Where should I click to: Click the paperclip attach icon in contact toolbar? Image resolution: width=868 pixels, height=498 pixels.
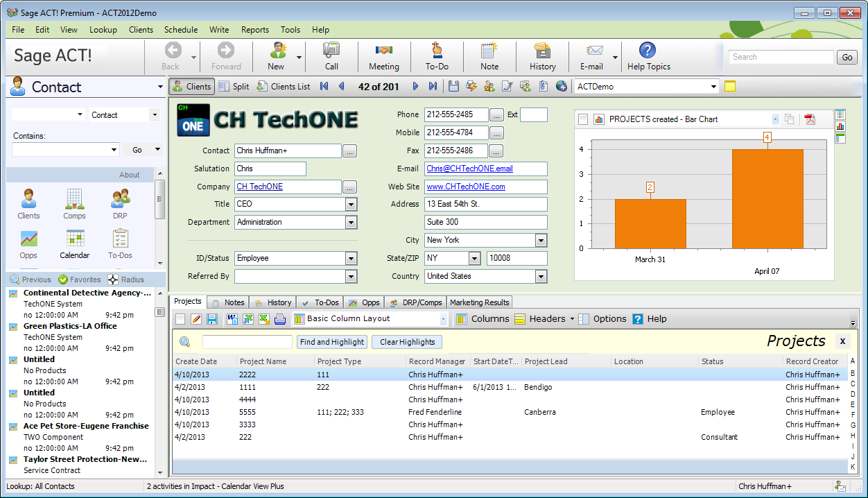(544, 86)
